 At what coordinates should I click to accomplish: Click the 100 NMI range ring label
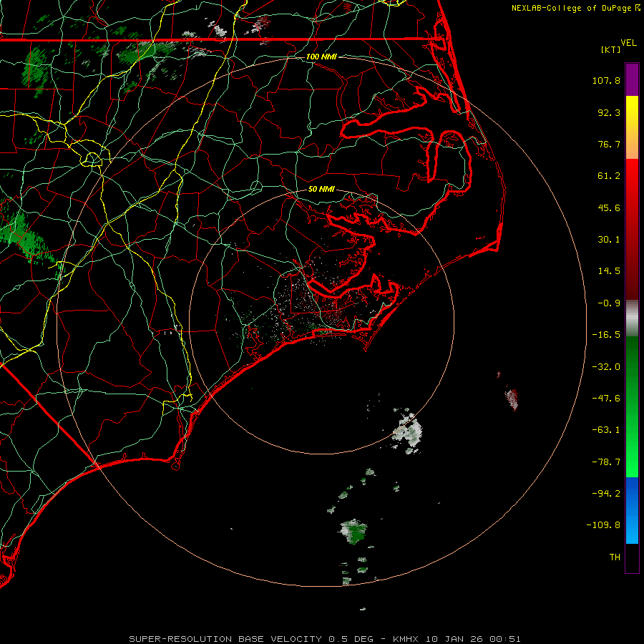click(x=321, y=57)
